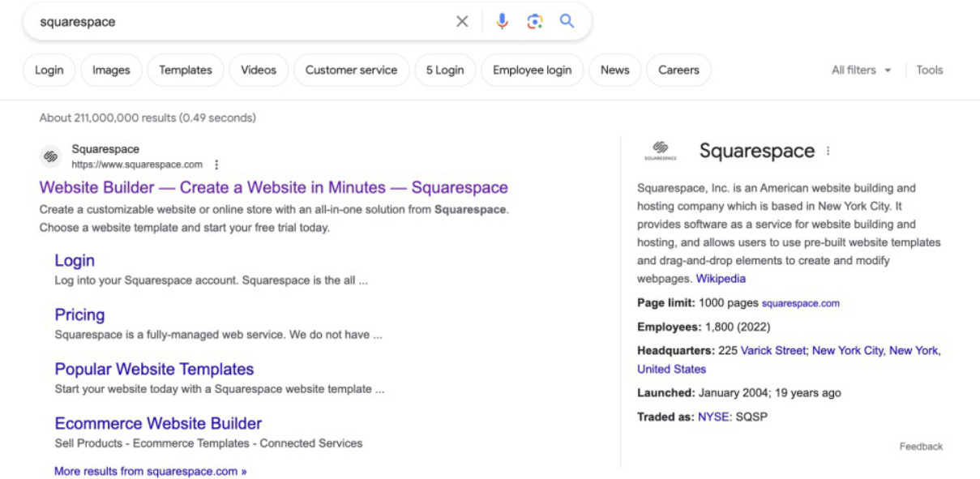The image size is (980, 479).
Task: Open the United States link
Action: [x=671, y=369]
